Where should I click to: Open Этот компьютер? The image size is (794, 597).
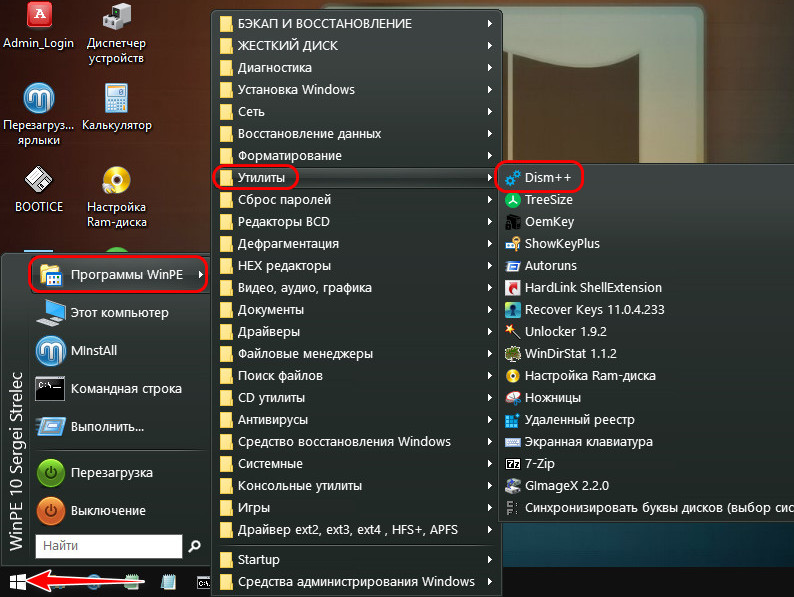pyautogui.click(x=121, y=313)
